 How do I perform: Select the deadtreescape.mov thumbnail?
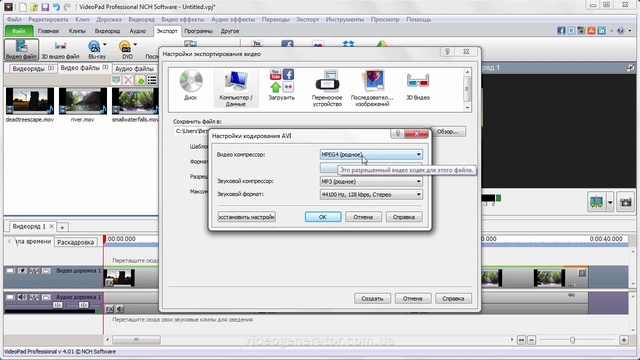coord(30,101)
